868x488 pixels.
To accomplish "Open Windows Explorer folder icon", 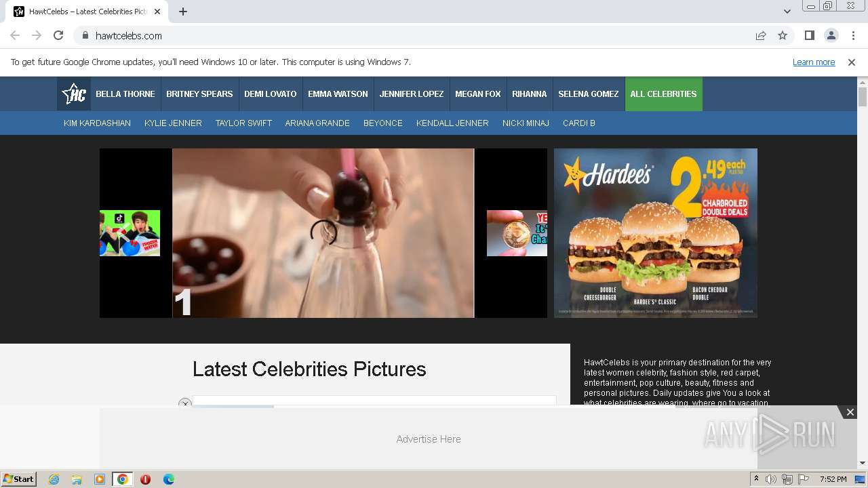I will tap(77, 479).
